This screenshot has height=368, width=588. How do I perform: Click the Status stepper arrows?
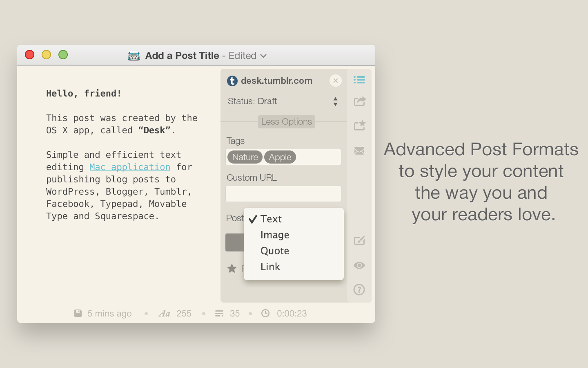335,101
